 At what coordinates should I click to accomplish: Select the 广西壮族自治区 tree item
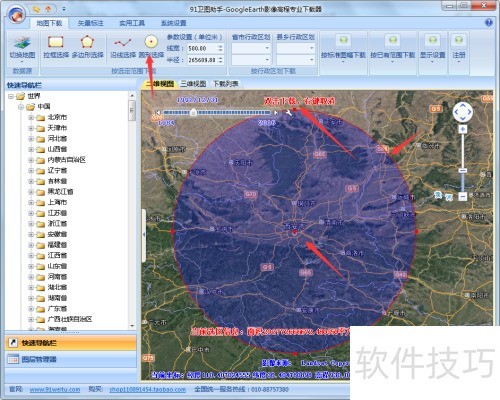tap(70, 319)
